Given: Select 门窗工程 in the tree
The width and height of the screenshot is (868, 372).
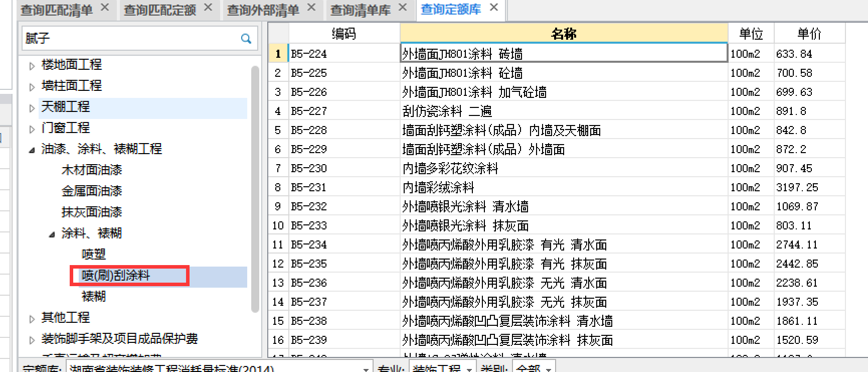Looking at the screenshot, I should tap(65, 128).
